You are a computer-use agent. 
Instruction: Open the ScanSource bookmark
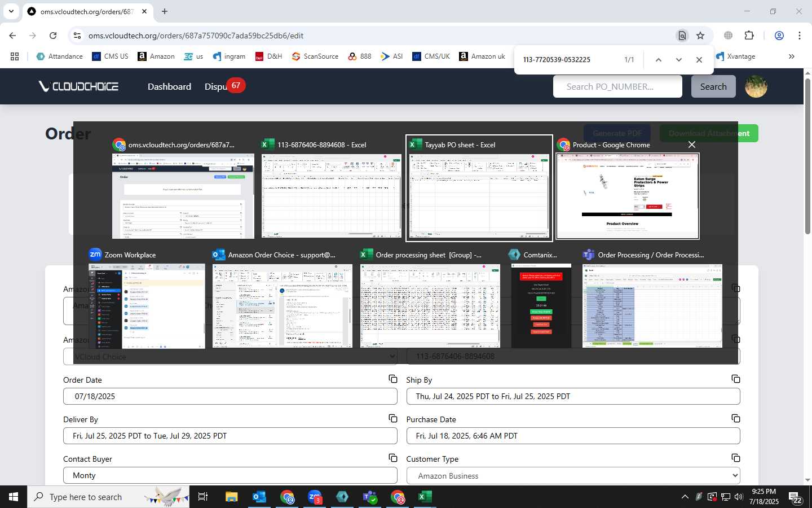click(x=315, y=56)
